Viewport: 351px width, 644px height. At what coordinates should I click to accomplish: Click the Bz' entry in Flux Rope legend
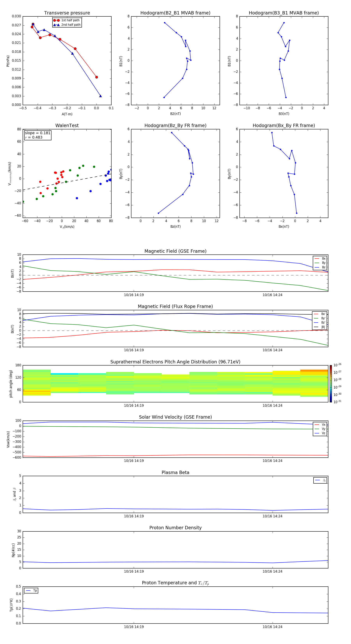(320, 323)
